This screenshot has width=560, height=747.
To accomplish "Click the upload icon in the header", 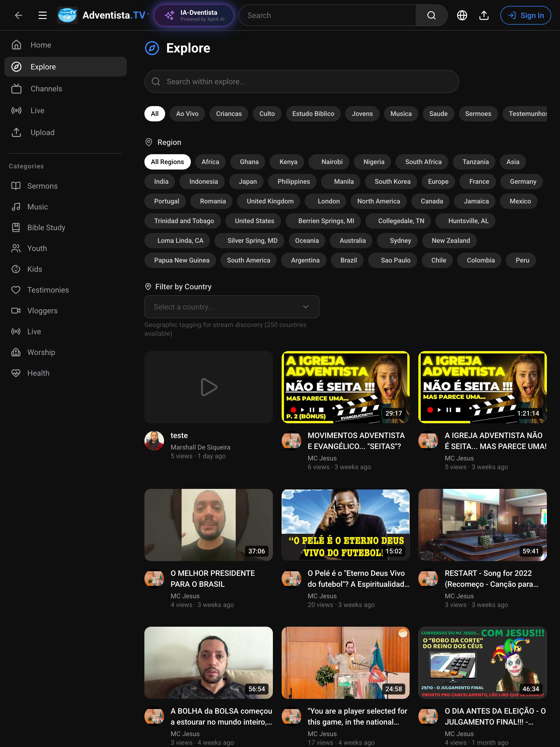I will pos(484,15).
